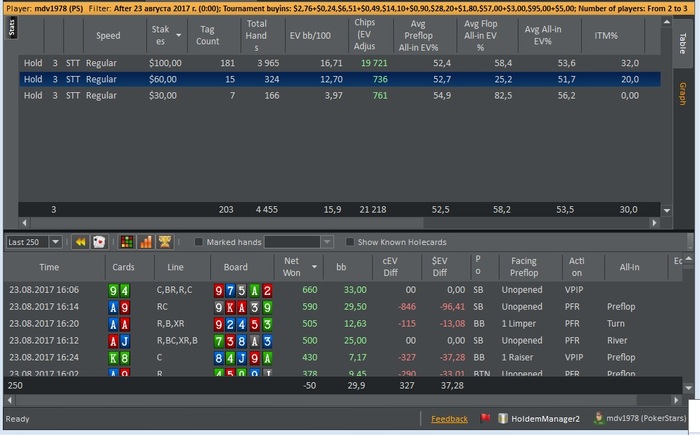Click the mdv1978 player avatar icon
This screenshot has height=435, width=700.
(x=598, y=418)
